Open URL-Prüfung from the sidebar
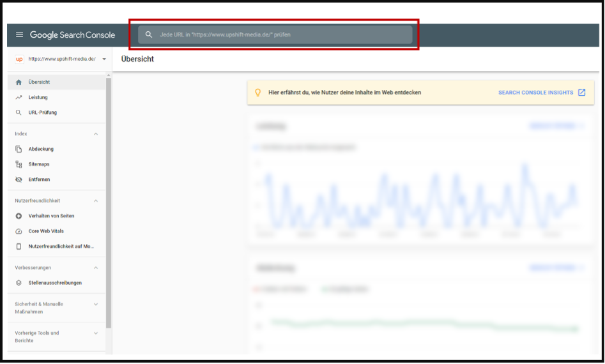Viewport: 605px width, 364px height. pos(42,113)
